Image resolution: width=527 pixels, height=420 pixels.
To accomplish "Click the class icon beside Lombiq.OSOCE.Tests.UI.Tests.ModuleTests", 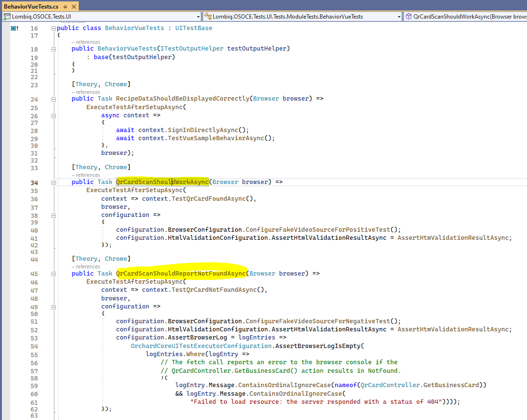I will pyautogui.click(x=208, y=17).
